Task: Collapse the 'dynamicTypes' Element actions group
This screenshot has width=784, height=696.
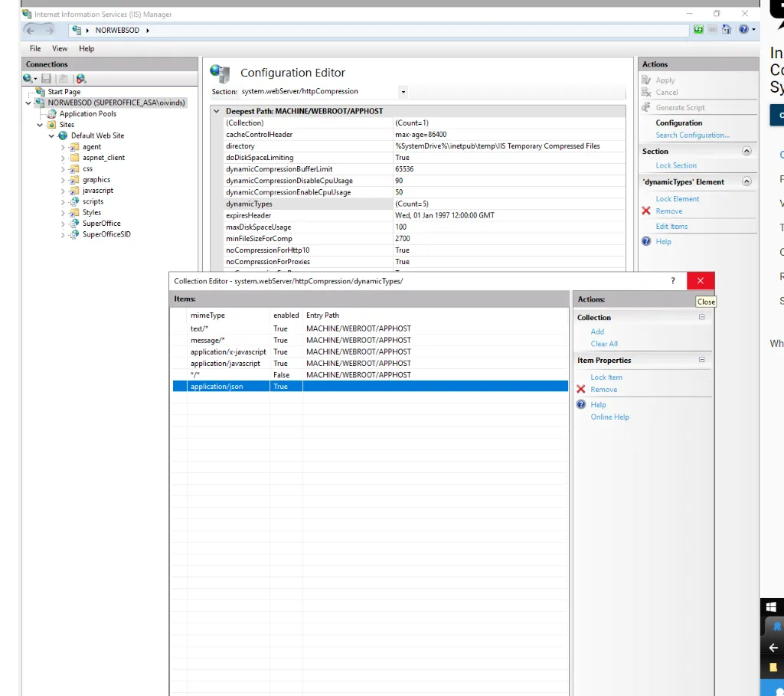Action: coord(746,181)
